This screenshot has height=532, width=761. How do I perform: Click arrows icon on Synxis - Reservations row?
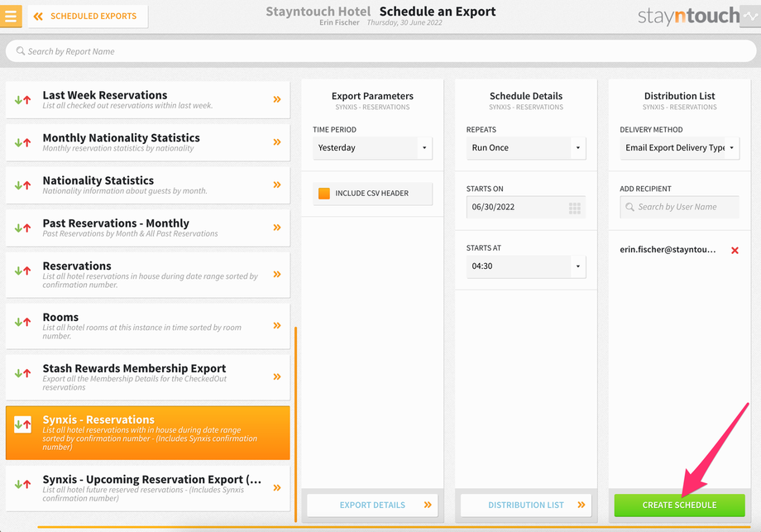23,424
